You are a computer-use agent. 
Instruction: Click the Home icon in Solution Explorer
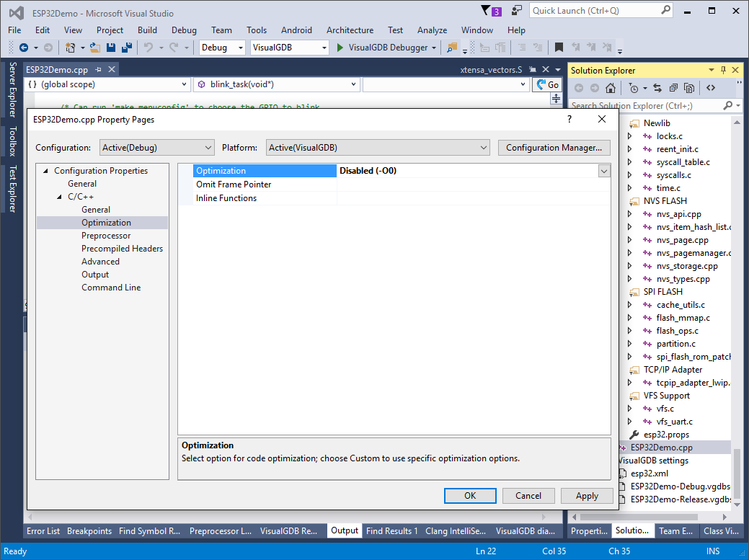click(x=610, y=88)
